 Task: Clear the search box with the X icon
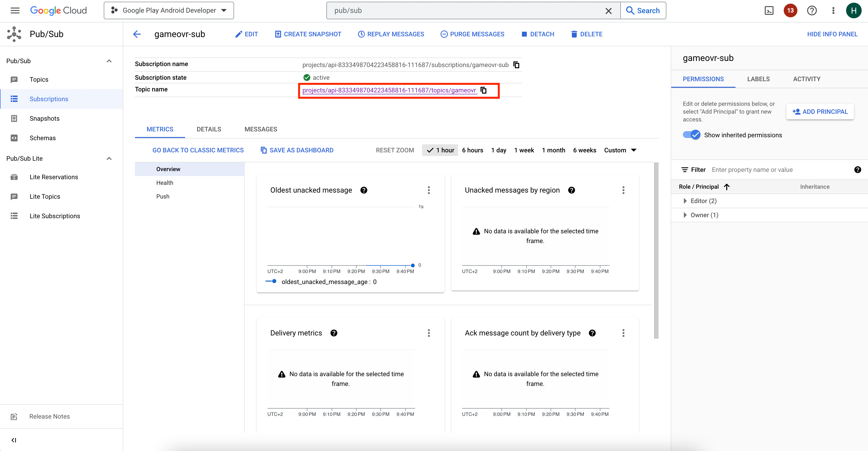point(609,11)
